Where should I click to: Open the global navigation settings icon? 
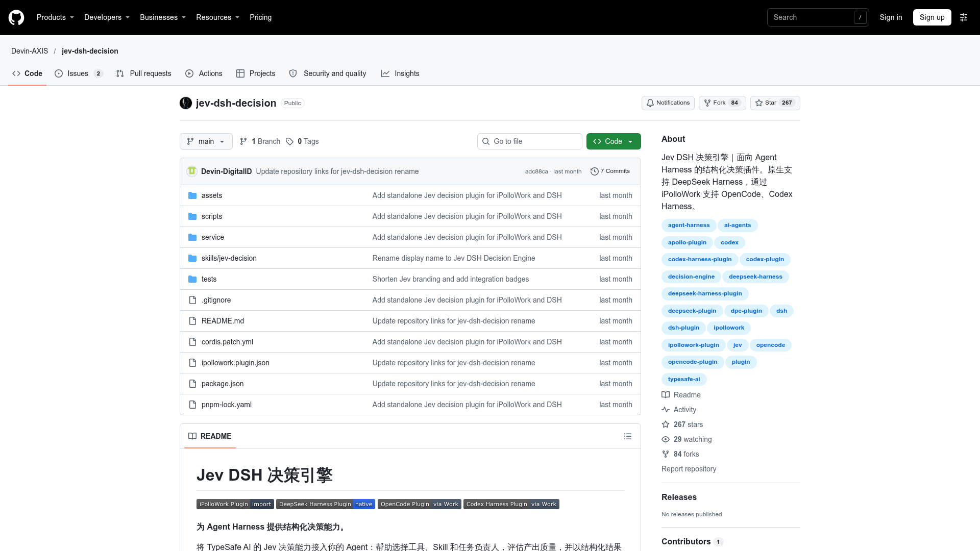[964, 17]
